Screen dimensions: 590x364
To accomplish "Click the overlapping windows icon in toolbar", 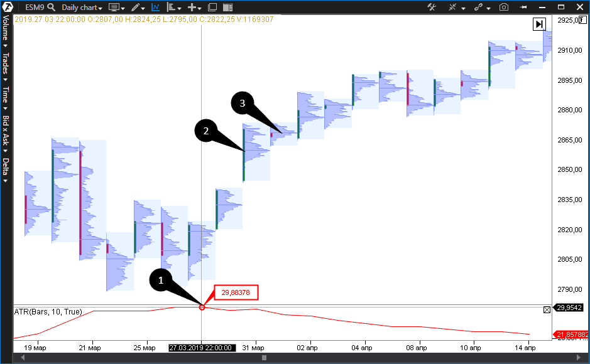I will tap(212, 8).
